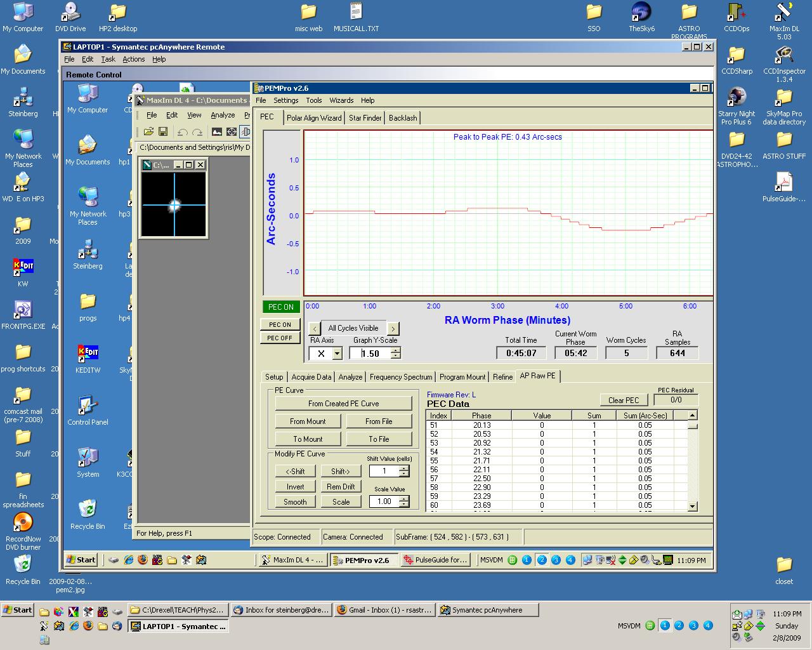Open the CCDOps desktop shortcut
Image resolution: width=812 pixels, height=650 pixels.
[737, 17]
